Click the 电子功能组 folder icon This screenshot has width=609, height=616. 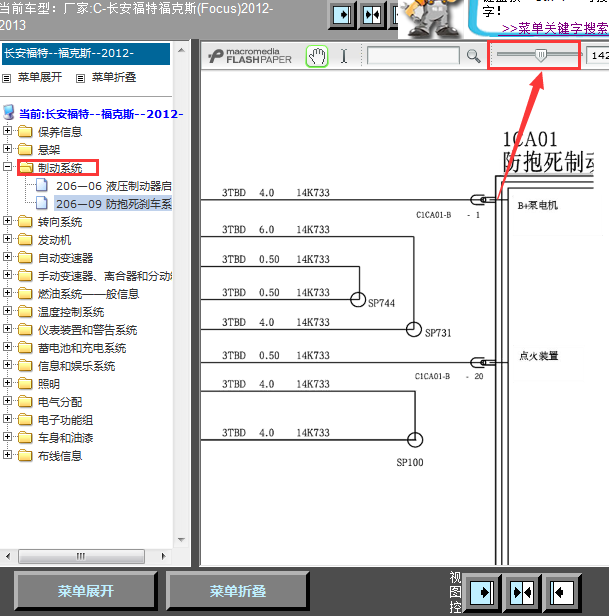point(25,420)
